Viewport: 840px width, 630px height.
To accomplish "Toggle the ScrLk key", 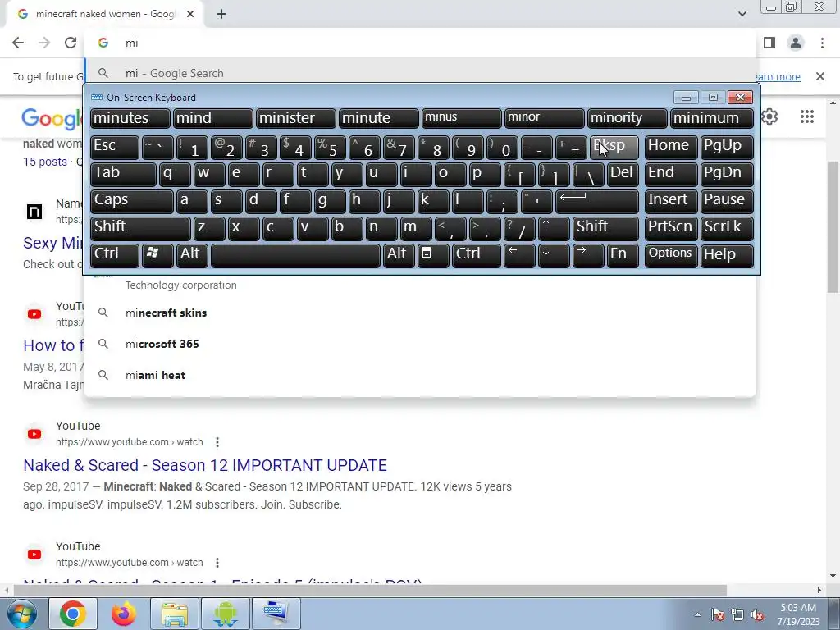I will click(727, 228).
